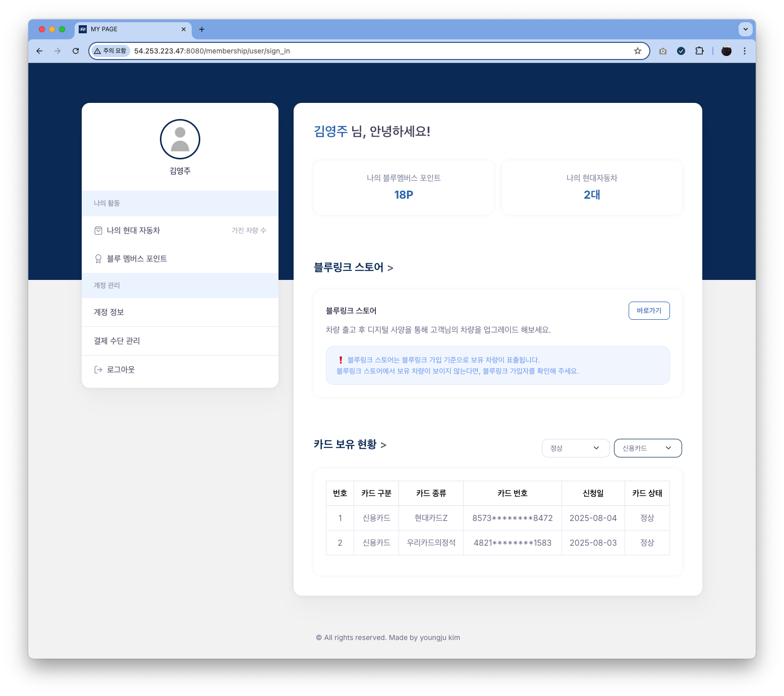Click the car icon beside 나의 현대 자동차
784x696 pixels.
98,230
